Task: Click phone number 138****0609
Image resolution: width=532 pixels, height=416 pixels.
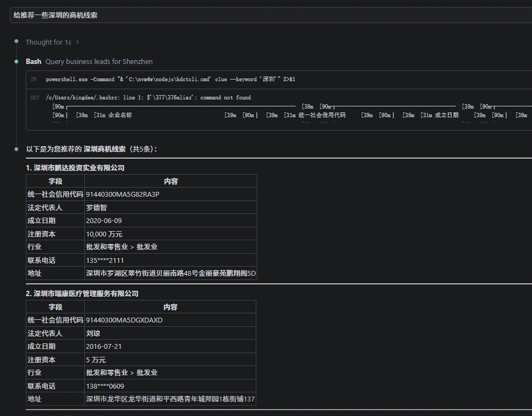Action: pos(105,386)
